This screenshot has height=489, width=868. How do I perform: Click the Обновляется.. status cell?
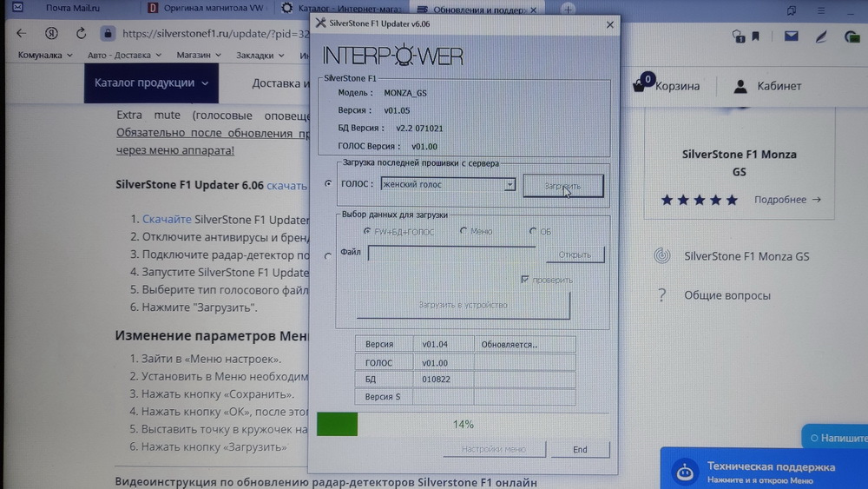pyautogui.click(x=525, y=344)
